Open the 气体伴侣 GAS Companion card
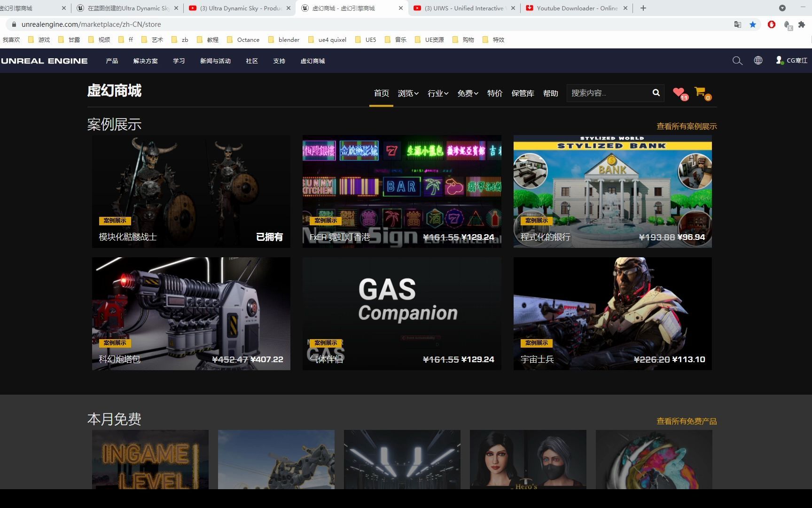The height and width of the screenshot is (508, 812). pyautogui.click(x=402, y=314)
